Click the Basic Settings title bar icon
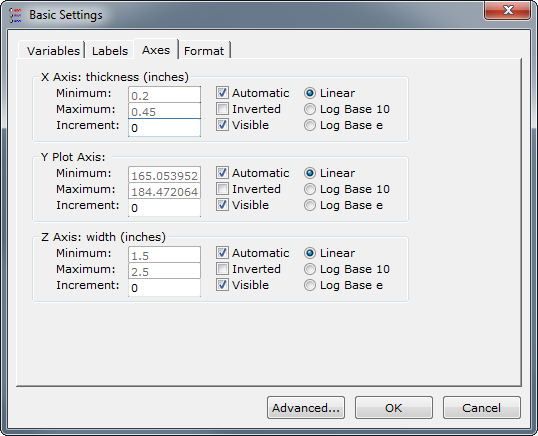538x436 pixels. (15, 15)
